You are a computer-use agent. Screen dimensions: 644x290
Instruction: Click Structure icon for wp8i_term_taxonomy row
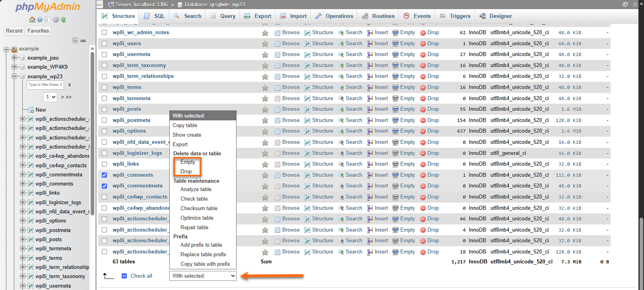[307, 66]
